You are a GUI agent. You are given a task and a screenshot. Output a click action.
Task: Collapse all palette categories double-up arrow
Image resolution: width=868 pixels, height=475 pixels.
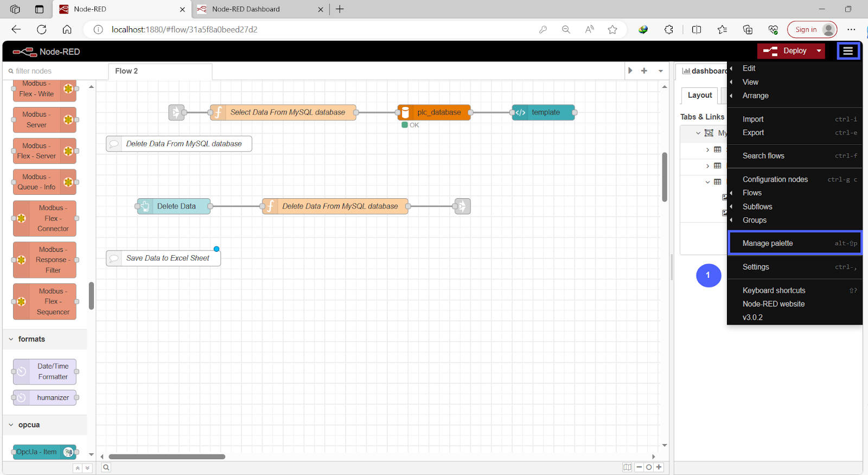78,468
